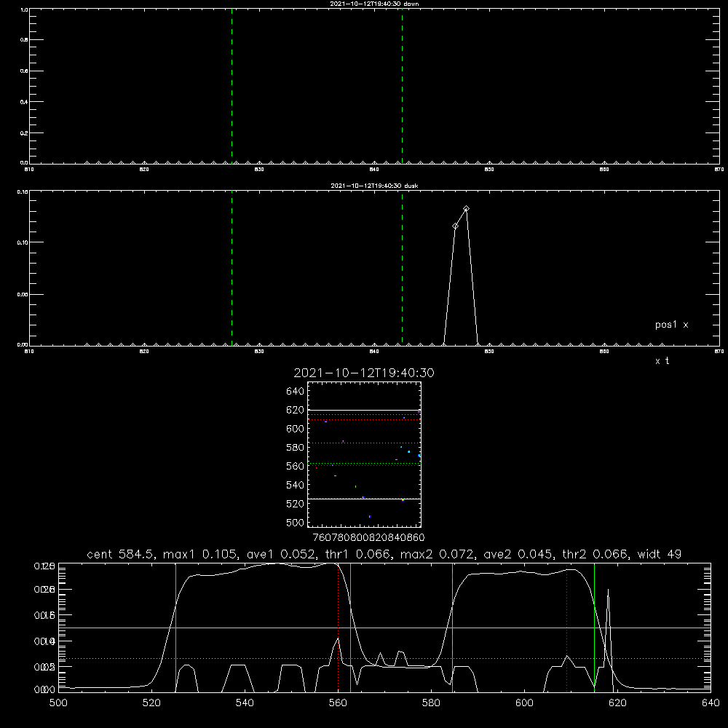Click 'widt 49' in bottom plot title
Screen dimensions: 728x728
pos(660,554)
